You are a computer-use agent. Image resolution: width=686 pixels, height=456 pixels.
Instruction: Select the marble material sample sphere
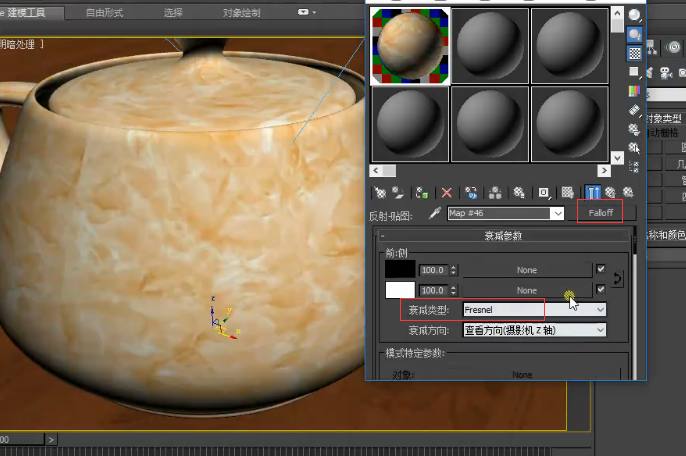[410, 45]
